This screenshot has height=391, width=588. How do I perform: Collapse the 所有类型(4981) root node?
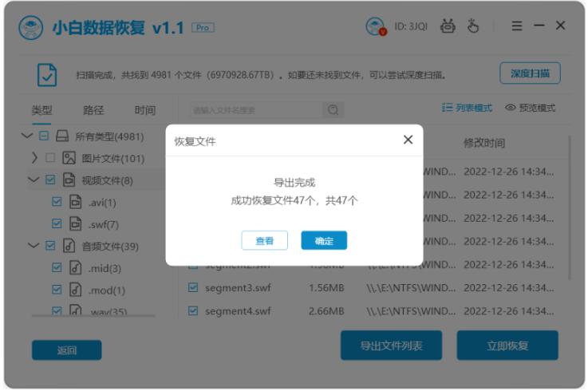click(x=26, y=136)
